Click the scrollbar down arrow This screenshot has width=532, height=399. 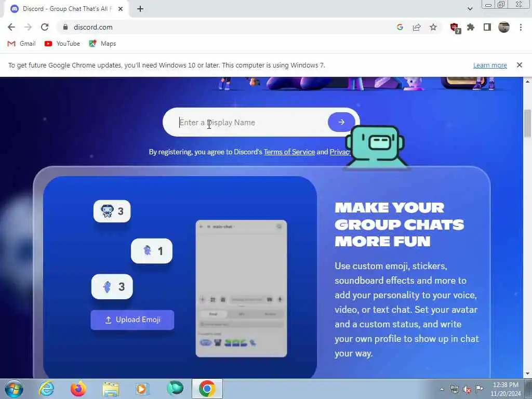click(527, 374)
